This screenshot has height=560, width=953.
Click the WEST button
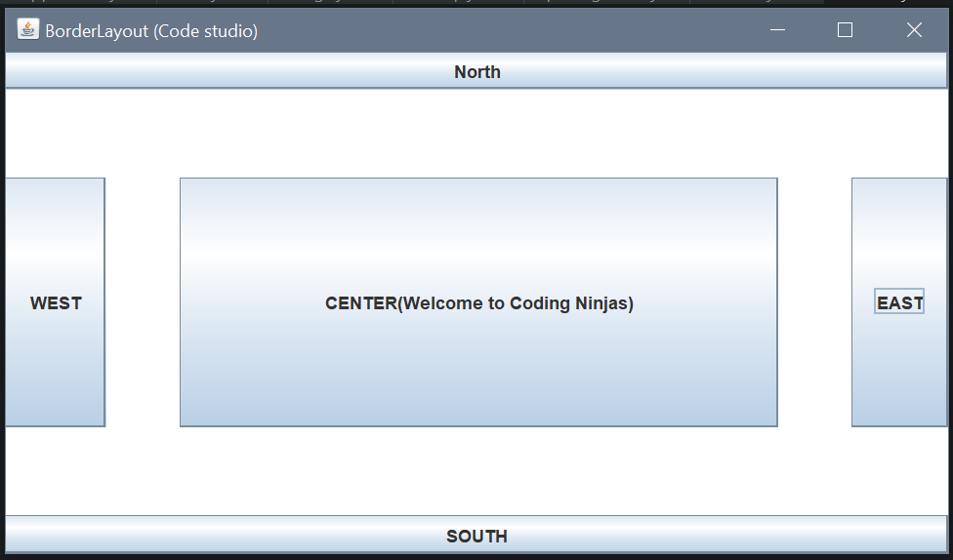56,302
